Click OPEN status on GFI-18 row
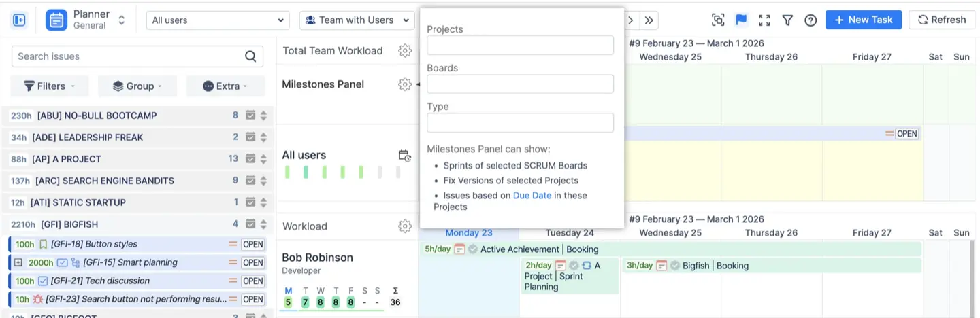Image resolution: width=980 pixels, height=318 pixels. pyautogui.click(x=253, y=245)
